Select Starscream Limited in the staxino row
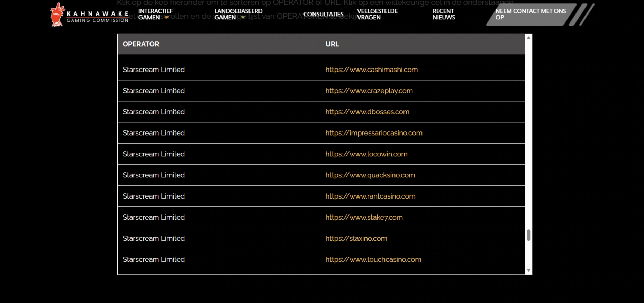The width and height of the screenshot is (644, 303). click(x=154, y=238)
